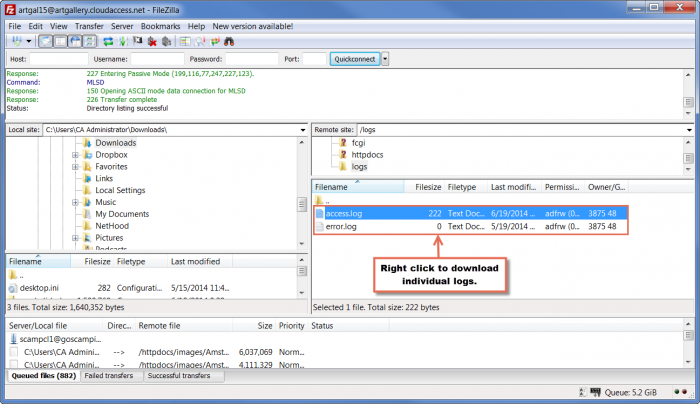Sort remote files by Filesize column
The image size is (700, 404).
click(424, 187)
